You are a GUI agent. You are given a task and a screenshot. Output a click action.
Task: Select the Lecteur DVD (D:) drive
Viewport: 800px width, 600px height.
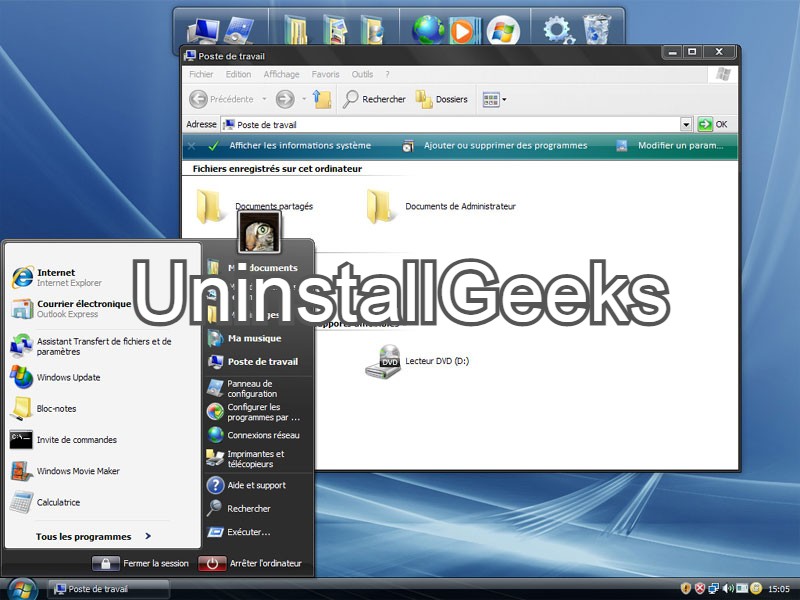coord(417,361)
